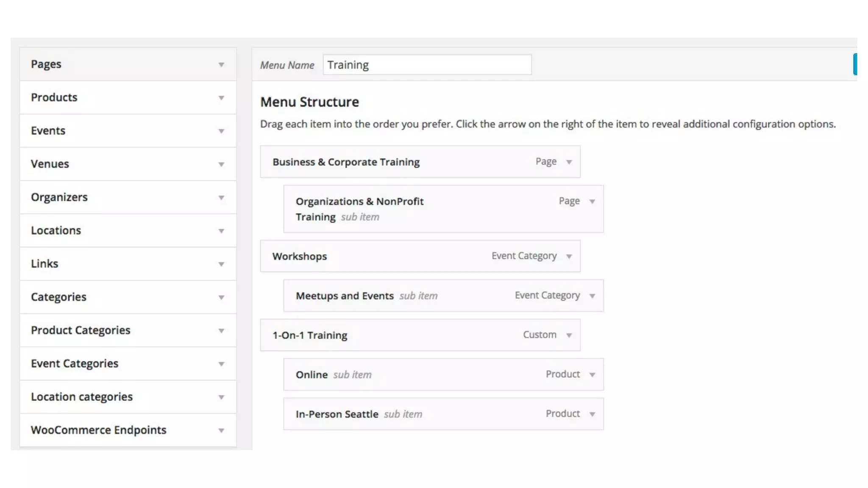Screen dimensions: 868x488
Task: Expand Event Categories panel
Action: click(x=221, y=364)
